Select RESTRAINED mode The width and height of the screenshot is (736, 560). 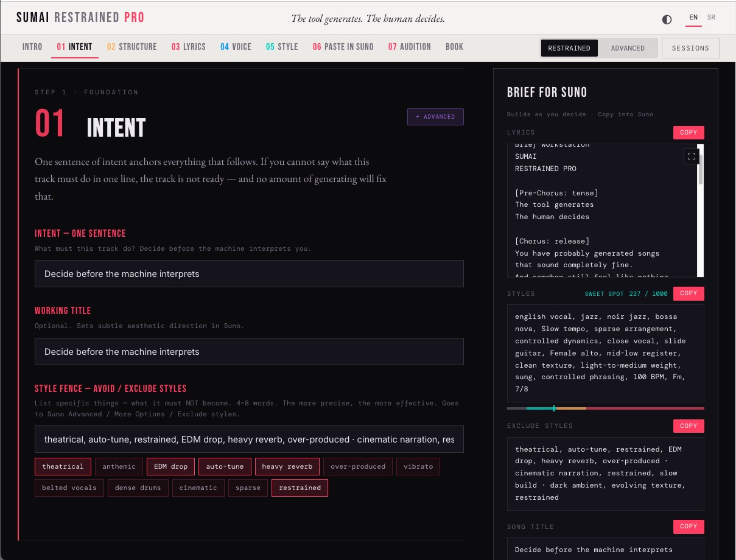tap(569, 48)
